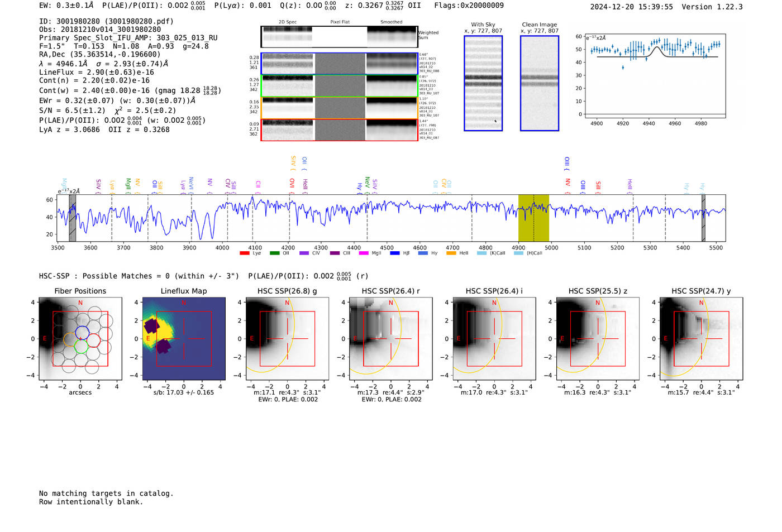Click the gray hatched band near 3550
This screenshot has height=532, width=782.
point(73,218)
